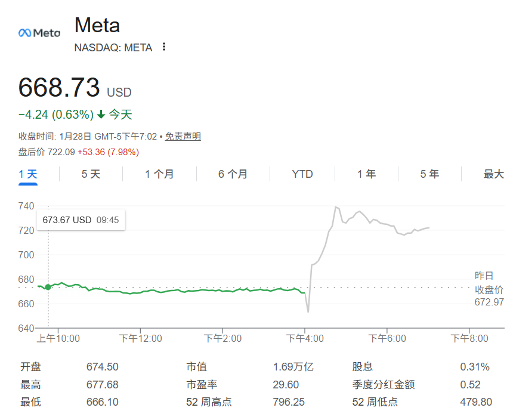Switch to the YTD tab

point(302,174)
